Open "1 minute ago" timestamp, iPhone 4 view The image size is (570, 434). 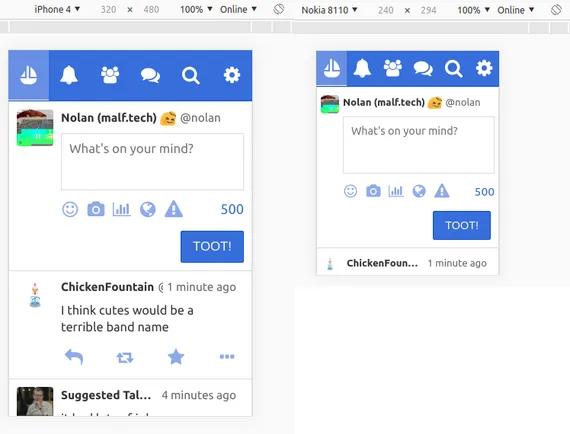coord(201,287)
